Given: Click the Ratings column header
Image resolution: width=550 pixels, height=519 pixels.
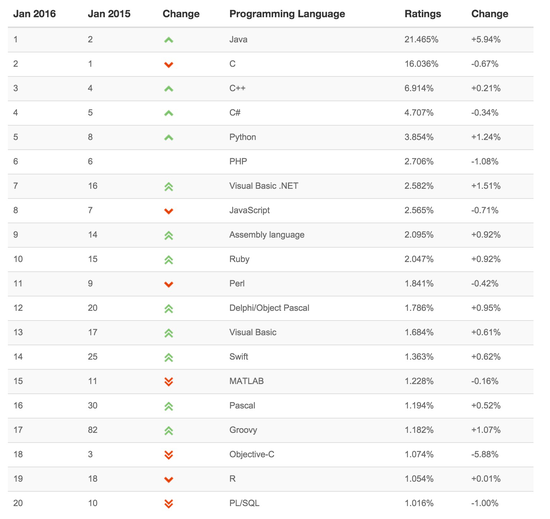Looking at the screenshot, I should click(423, 14).
